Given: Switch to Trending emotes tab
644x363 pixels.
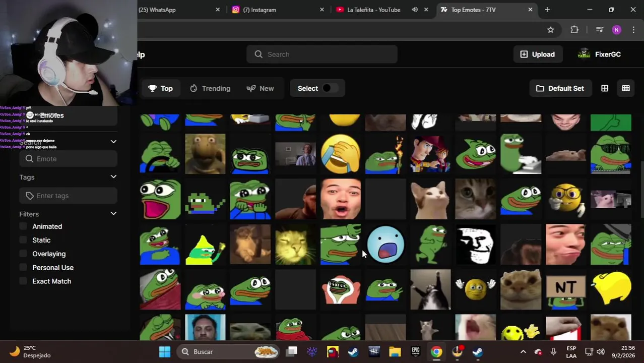Looking at the screenshot, I should pos(210,88).
